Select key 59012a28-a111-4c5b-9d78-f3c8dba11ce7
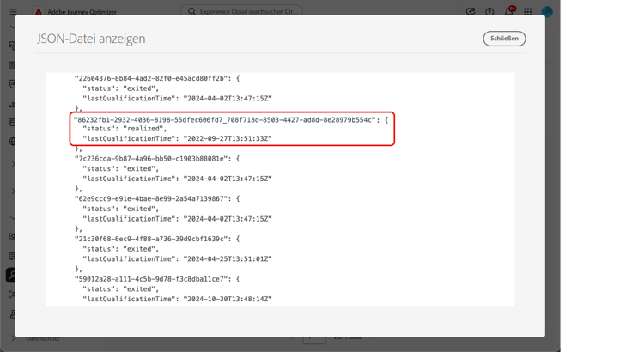The height and width of the screenshot is (352, 644). coord(151,279)
